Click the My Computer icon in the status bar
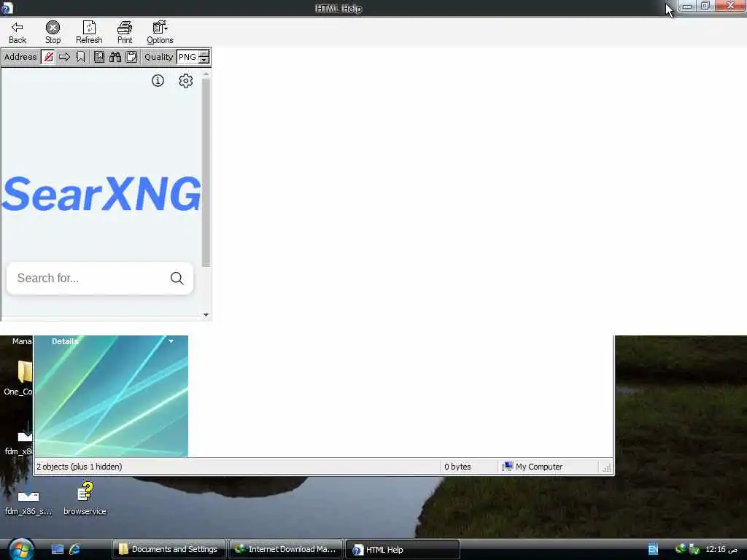The height and width of the screenshot is (560, 747). coord(508,466)
